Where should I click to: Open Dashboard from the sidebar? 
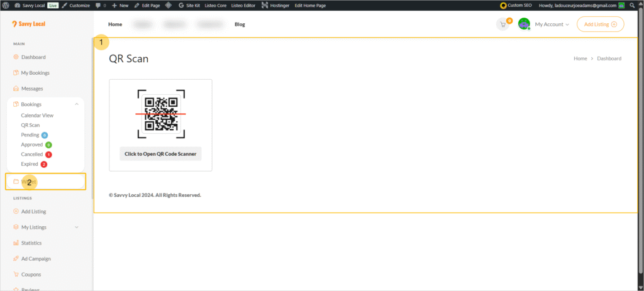[33, 57]
